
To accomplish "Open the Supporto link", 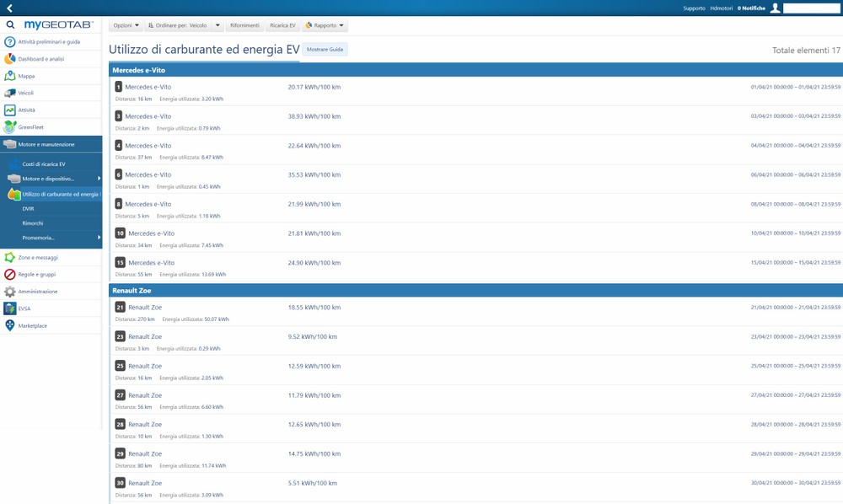I will pyautogui.click(x=694, y=8).
